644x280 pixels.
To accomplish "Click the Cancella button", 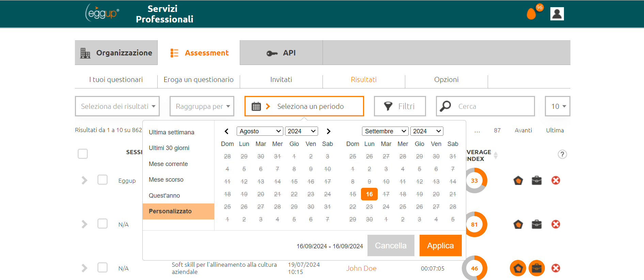I will (391, 245).
